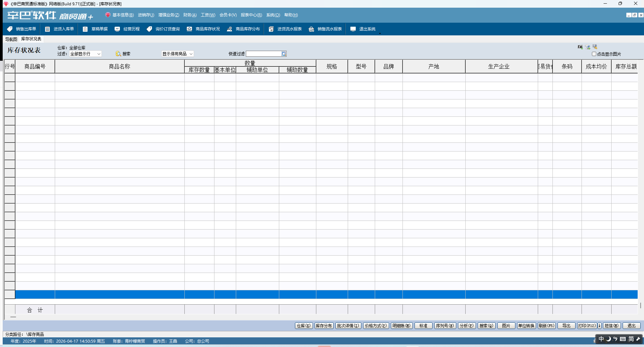Click the 仓库(K) button
Viewport: 644px width, 347px height.
point(304,326)
